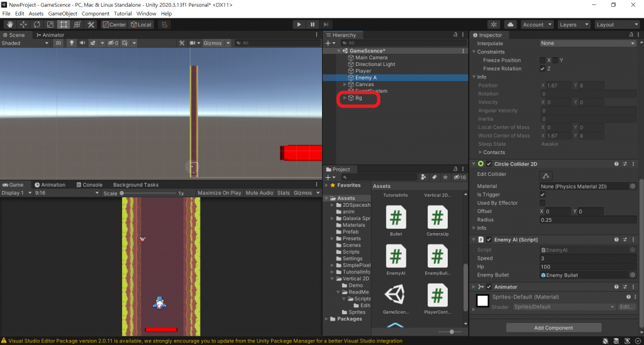Select the GameScene Unity asset
Image resolution: width=644 pixels, height=345 pixels.
(x=396, y=298)
